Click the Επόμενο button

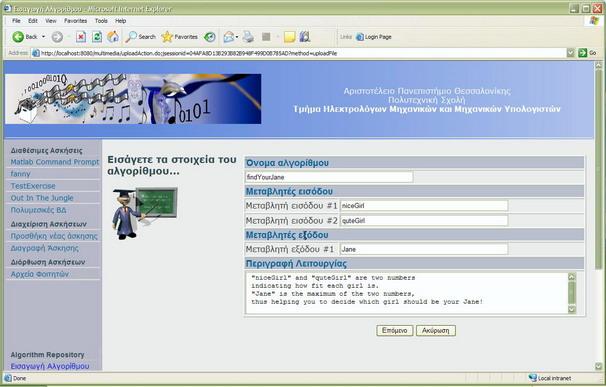[395, 331]
